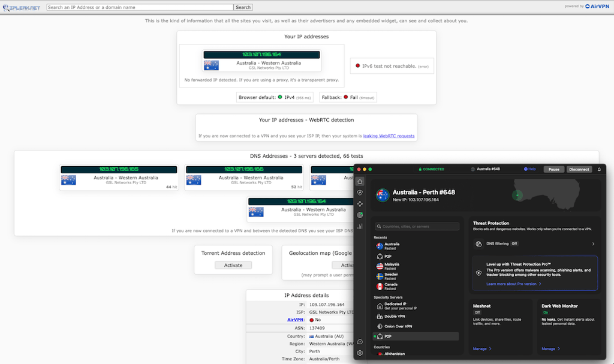Open Learn more about Pro version link
The image size is (614, 364).
point(511,284)
